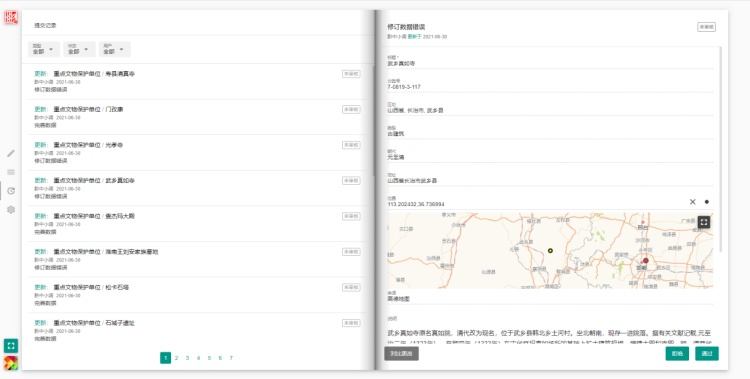
Task: Clear the coordinates with the X icon
Action: (692, 202)
